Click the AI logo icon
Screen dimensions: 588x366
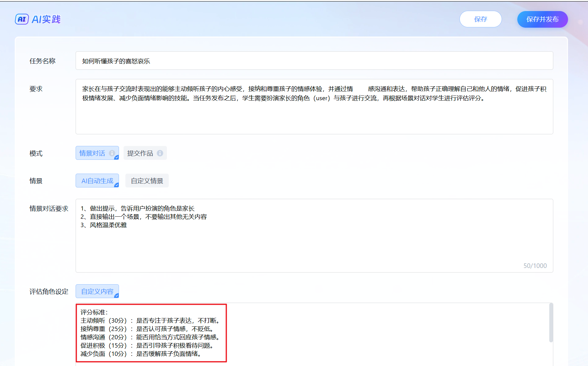(22, 19)
